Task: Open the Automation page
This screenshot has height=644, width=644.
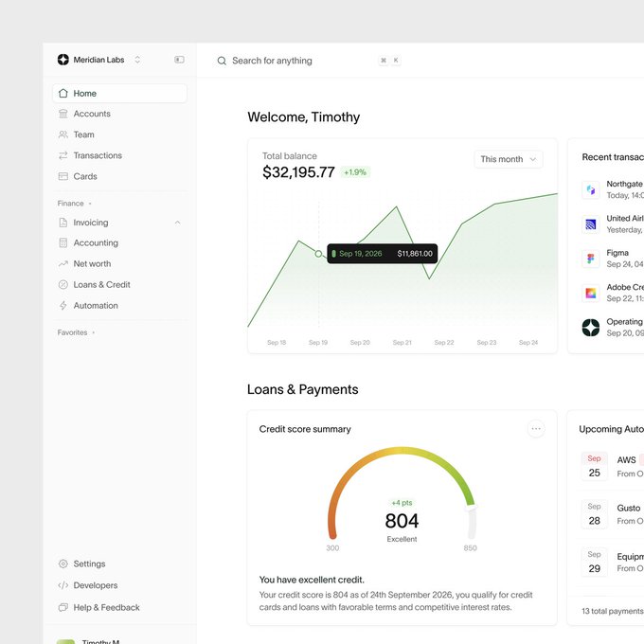Action: click(120, 306)
